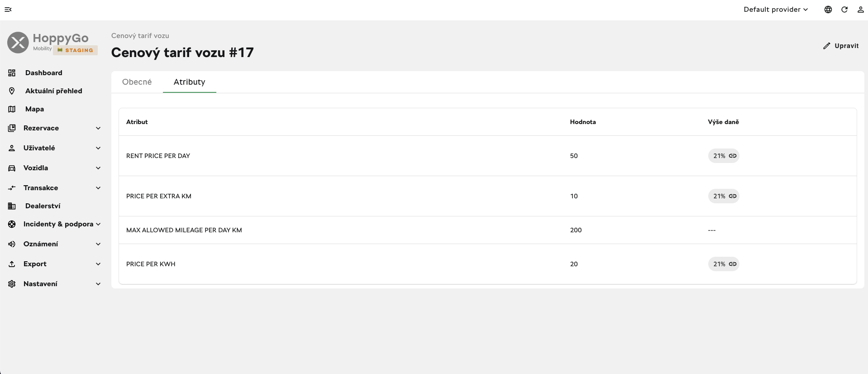The width and height of the screenshot is (868, 374).
Task: Open the Default provider dropdown
Action: pyautogui.click(x=776, y=10)
